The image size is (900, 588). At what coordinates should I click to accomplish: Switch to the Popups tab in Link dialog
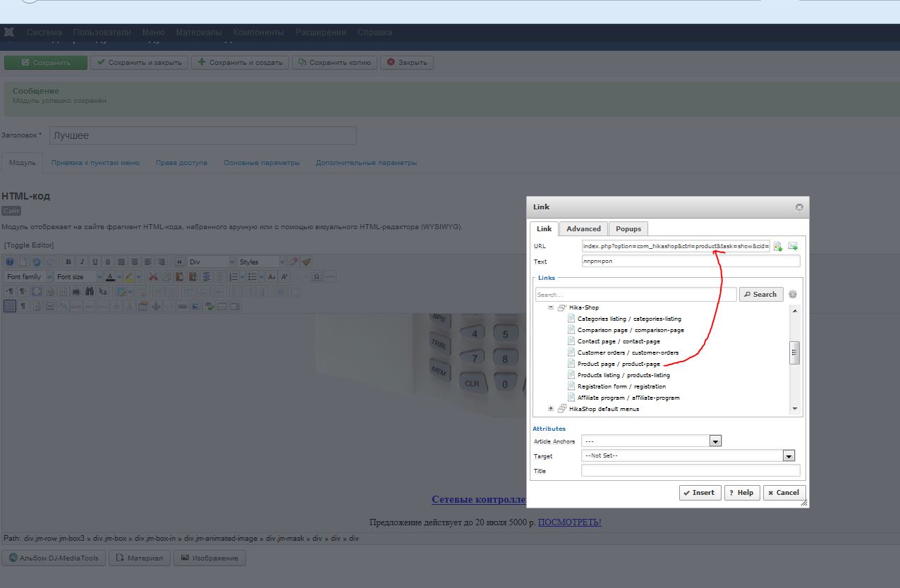628,228
